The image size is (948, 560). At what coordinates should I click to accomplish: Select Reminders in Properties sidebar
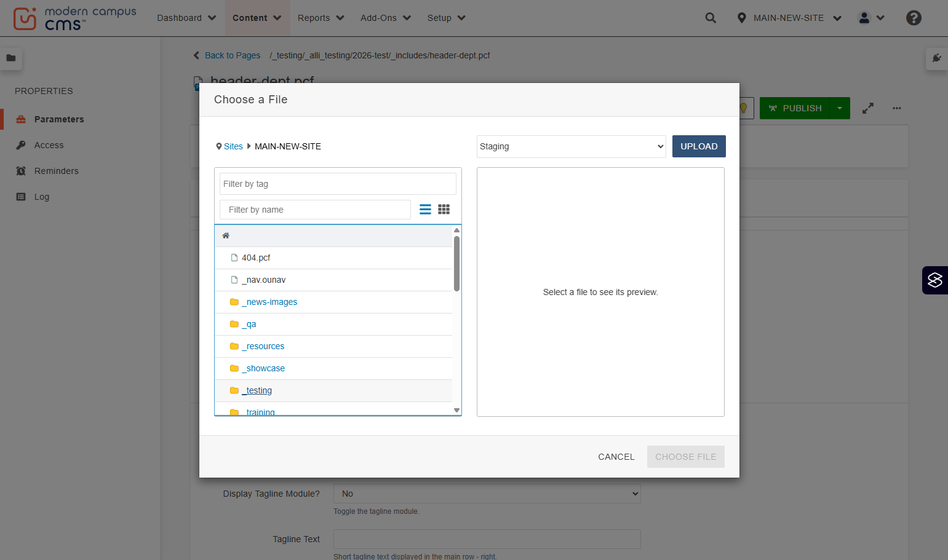(56, 171)
